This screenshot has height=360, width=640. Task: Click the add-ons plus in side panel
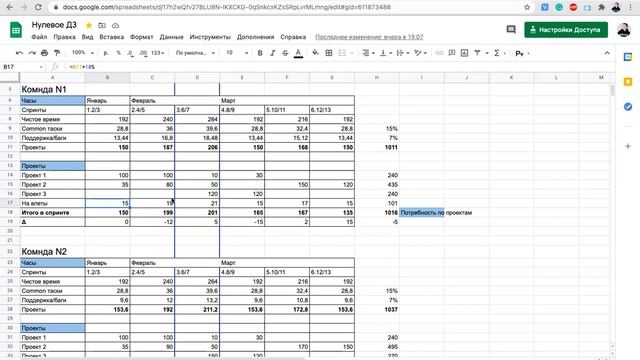coord(628,146)
